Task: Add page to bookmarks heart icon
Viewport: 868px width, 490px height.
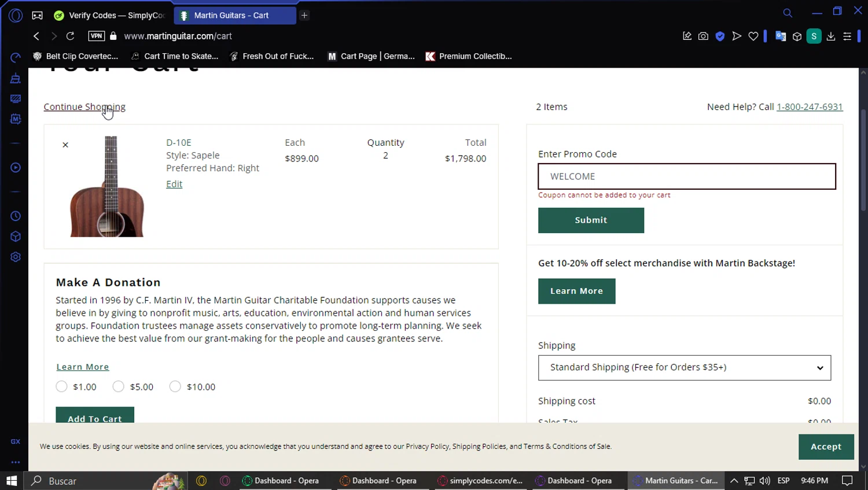Action: click(753, 36)
